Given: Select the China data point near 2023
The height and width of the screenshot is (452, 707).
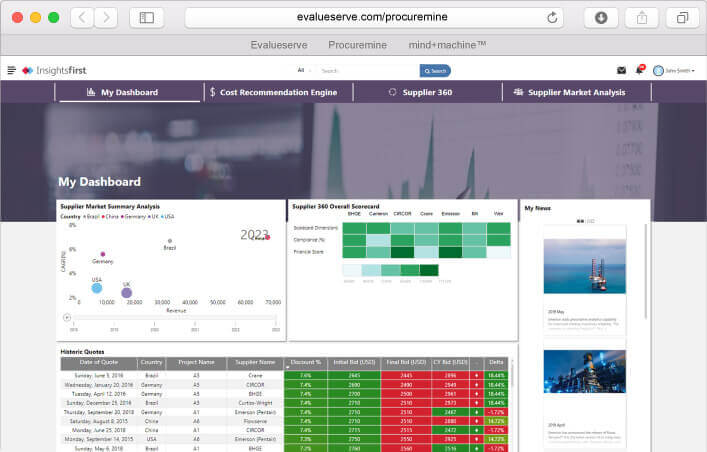Looking at the screenshot, I should pyautogui.click(x=267, y=237).
